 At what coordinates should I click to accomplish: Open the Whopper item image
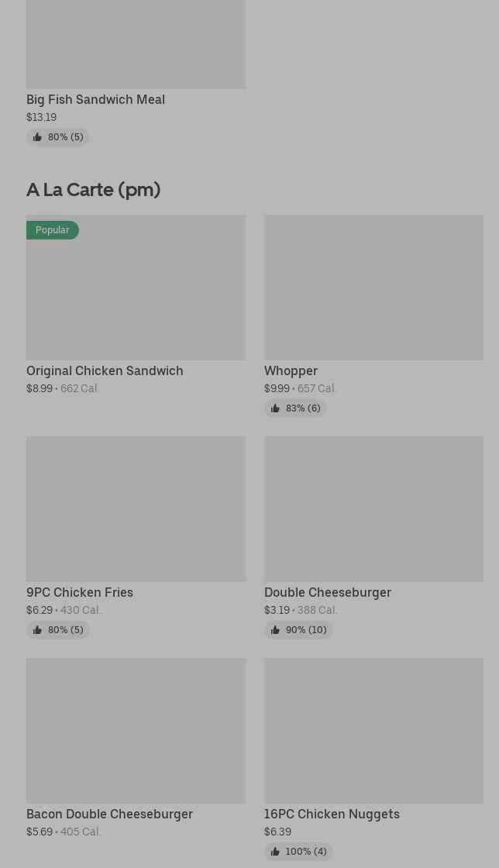point(373,288)
